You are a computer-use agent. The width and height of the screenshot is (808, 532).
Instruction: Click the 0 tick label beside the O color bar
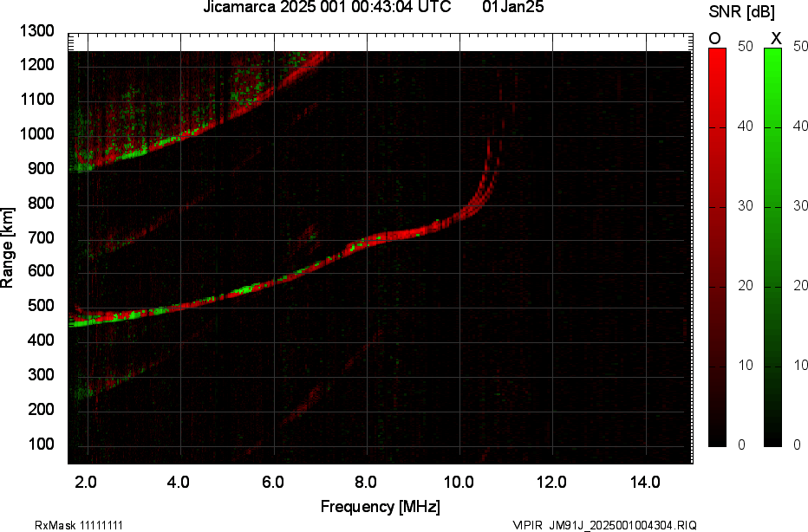[741, 444]
